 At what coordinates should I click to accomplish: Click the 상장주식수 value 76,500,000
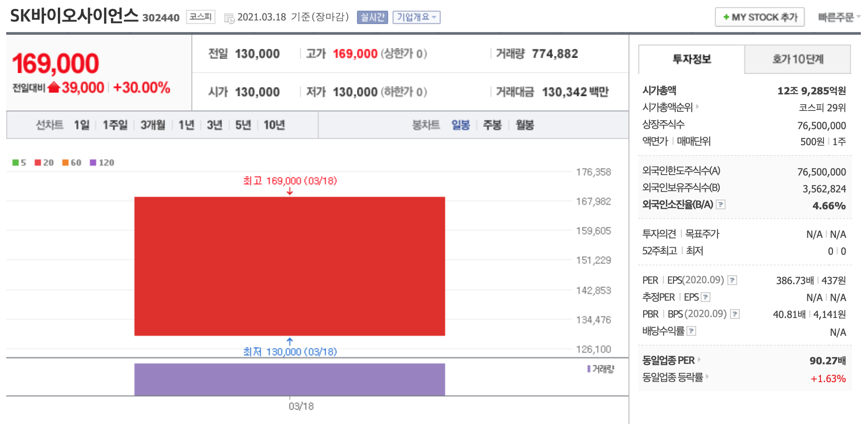point(822,126)
